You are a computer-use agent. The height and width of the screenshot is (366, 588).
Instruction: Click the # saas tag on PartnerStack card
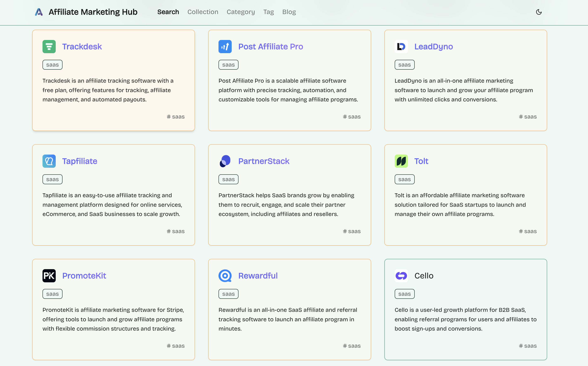pyautogui.click(x=352, y=231)
